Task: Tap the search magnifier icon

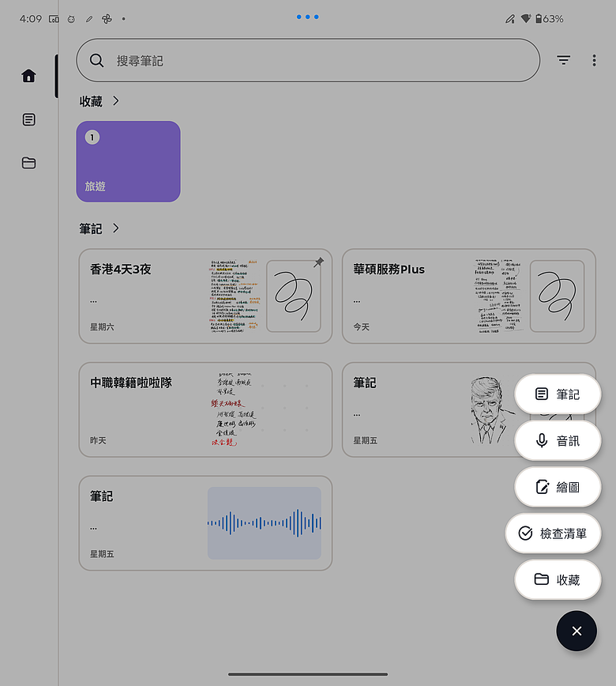Action: point(96,60)
